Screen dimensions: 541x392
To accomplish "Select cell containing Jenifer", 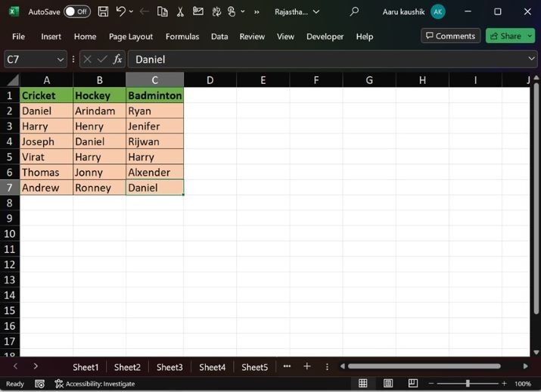I will [x=154, y=126].
